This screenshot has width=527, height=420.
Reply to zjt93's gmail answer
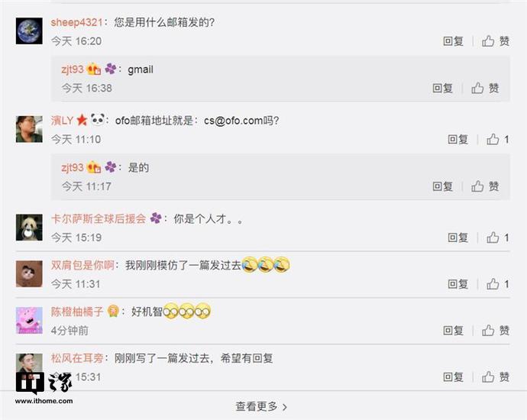443,89
